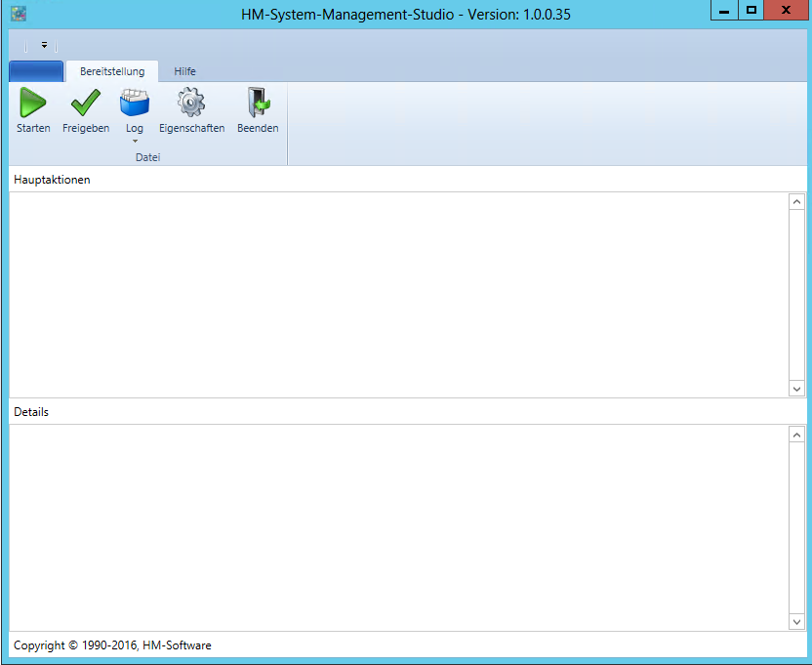
Task: Click the green Starten play icon
Action: [x=33, y=103]
